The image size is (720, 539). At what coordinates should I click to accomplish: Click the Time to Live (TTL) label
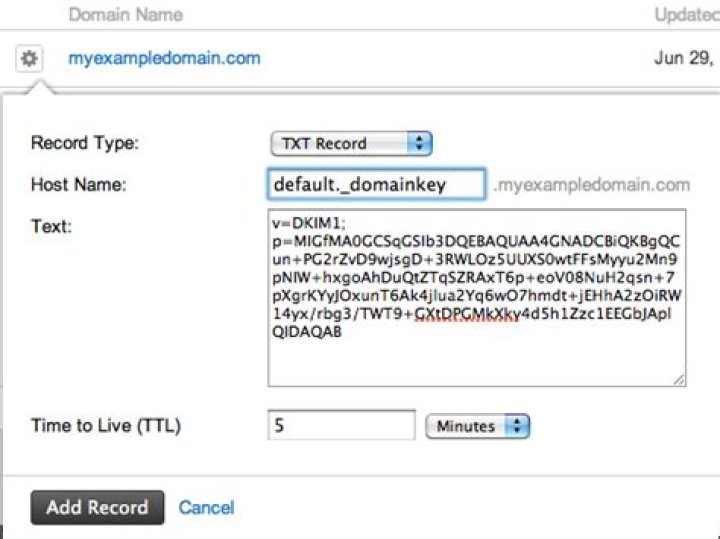[106, 426]
